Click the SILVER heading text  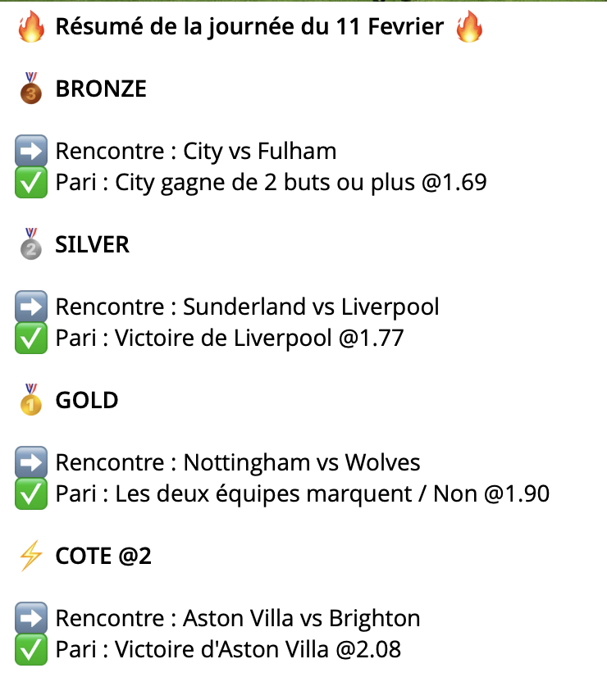93,245
